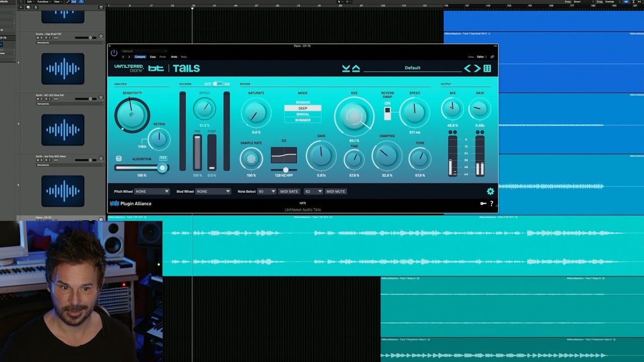This screenshot has height=362, width=644.
Task: Click the Retrig knob
Action: (159, 139)
